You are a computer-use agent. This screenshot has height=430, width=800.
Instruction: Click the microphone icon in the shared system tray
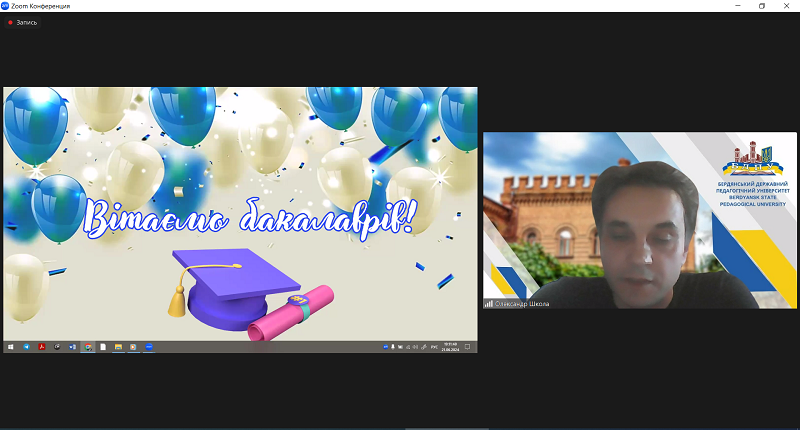(x=393, y=347)
